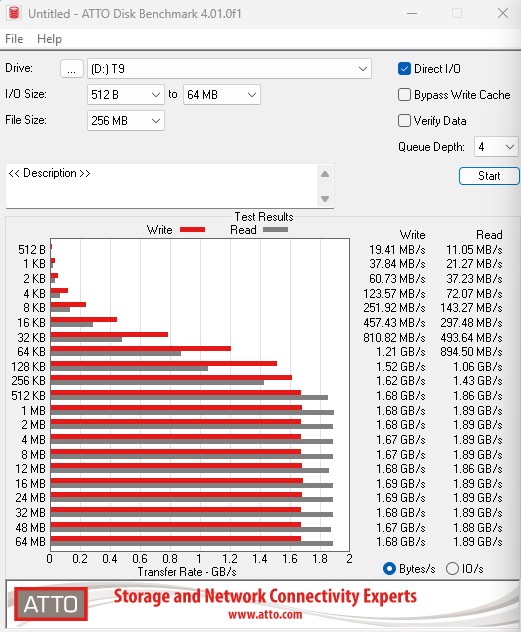Open the Help menu

click(49, 39)
